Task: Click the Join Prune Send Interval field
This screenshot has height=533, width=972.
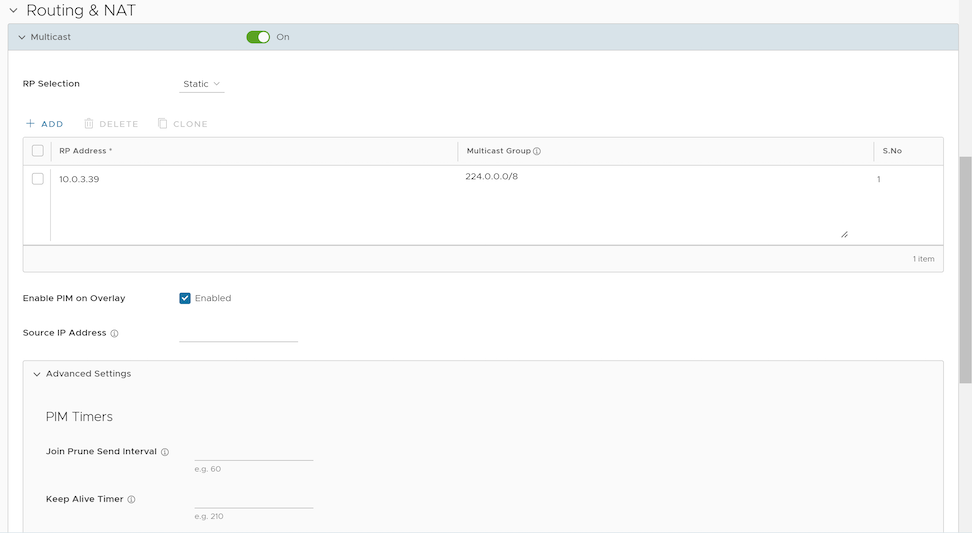Action: pos(254,451)
